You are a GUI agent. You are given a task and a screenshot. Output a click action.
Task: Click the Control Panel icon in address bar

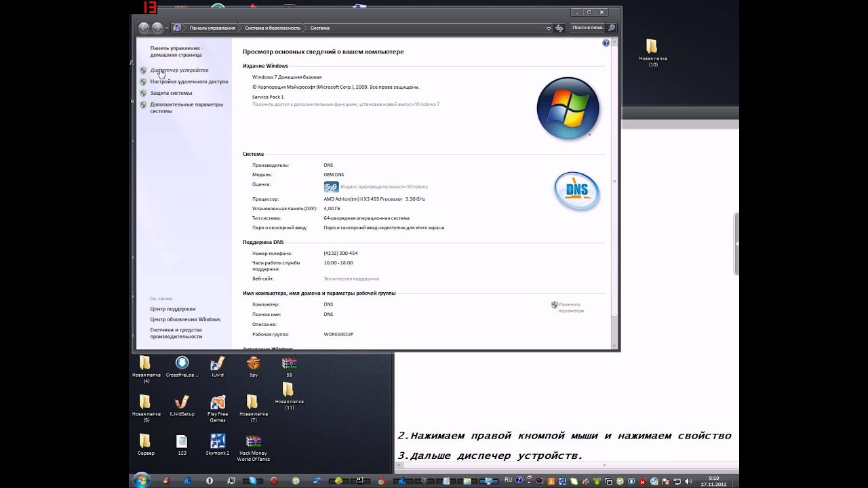point(177,28)
